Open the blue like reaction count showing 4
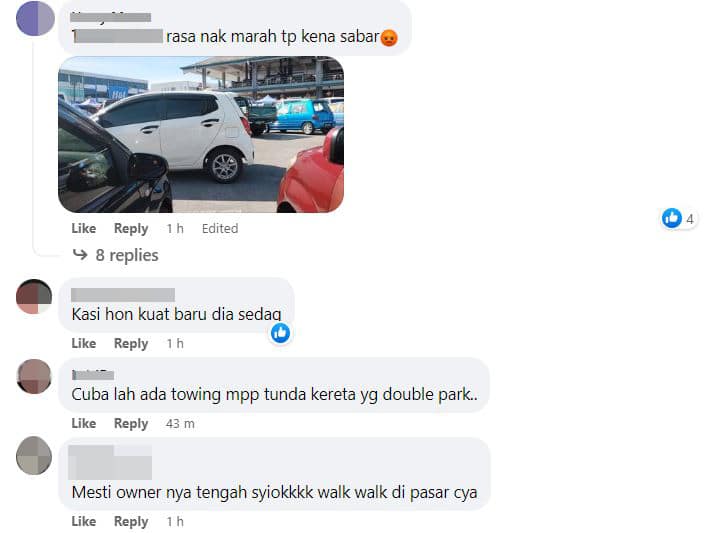Image resolution: width=727 pixels, height=533 pixels. tap(680, 218)
